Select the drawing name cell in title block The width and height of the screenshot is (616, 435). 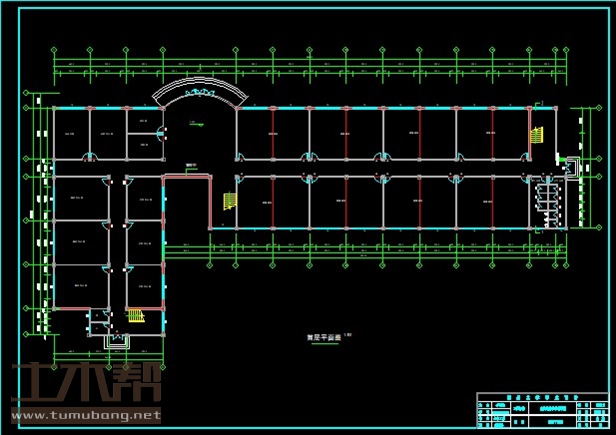549,408
